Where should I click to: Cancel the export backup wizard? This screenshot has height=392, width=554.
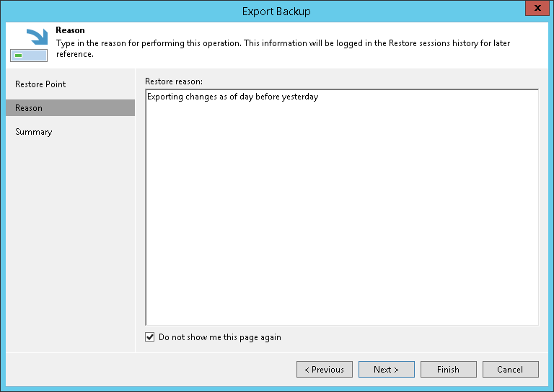click(510, 370)
